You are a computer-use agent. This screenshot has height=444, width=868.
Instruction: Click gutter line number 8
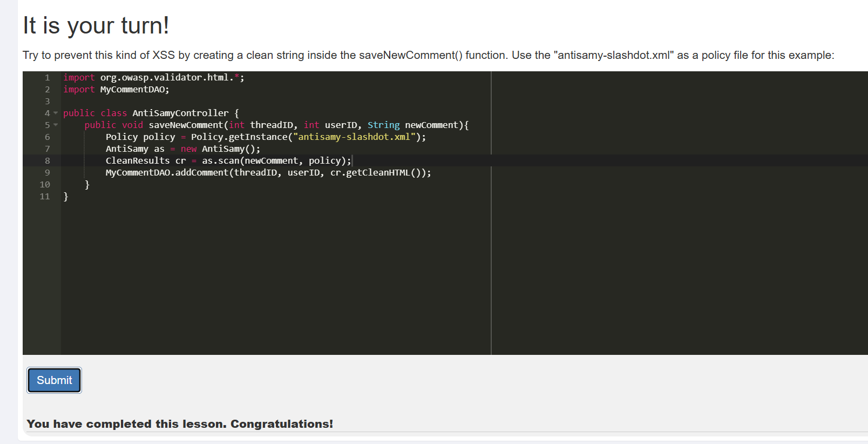pyautogui.click(x=47, y=161)
